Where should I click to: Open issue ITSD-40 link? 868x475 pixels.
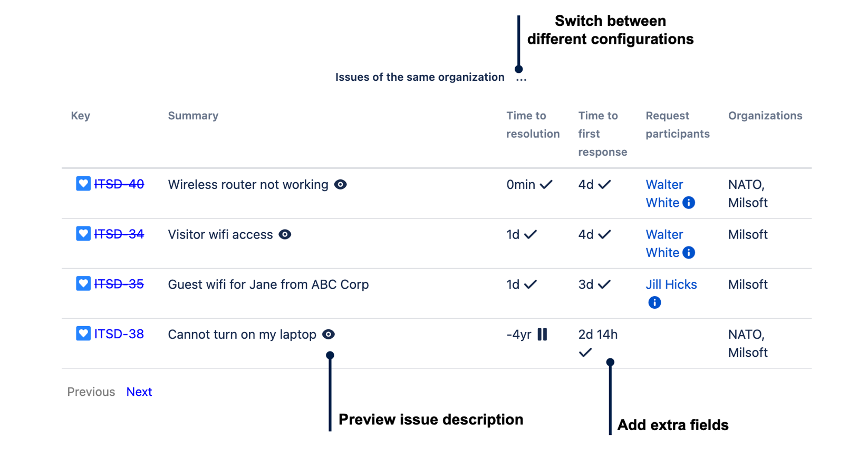point(119,184)
